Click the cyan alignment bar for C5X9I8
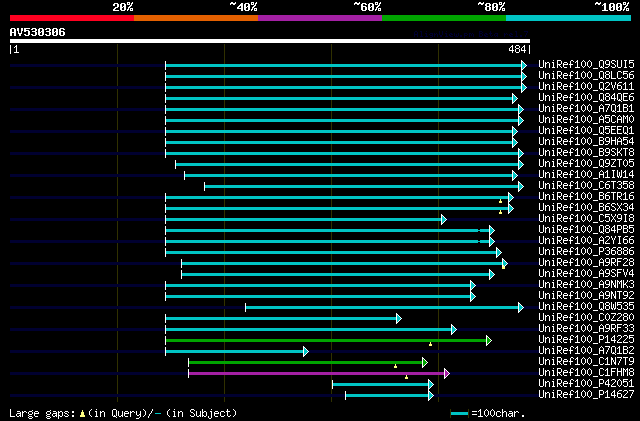 [303, 219]
